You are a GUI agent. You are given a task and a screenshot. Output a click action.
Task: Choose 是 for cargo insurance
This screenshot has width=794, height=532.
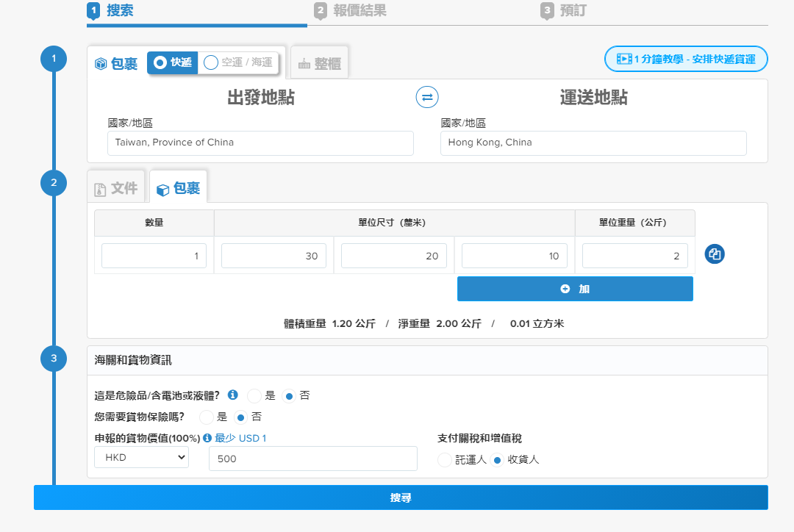pyautogui.click(x=206, y=417)
